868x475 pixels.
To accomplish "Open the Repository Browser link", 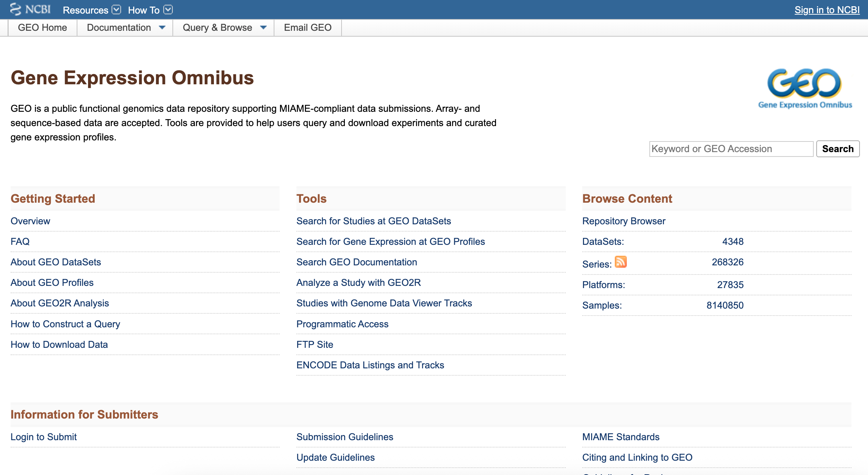I will click(623, 221).
